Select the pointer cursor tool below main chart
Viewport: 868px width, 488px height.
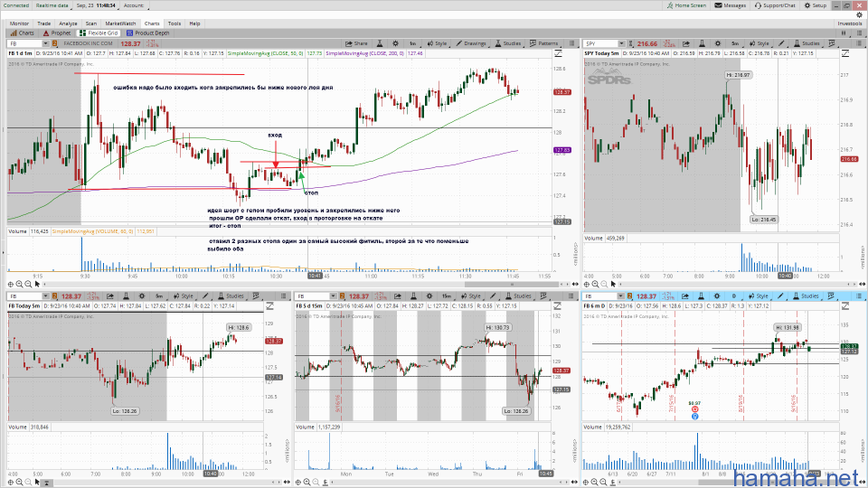point(38,284)
